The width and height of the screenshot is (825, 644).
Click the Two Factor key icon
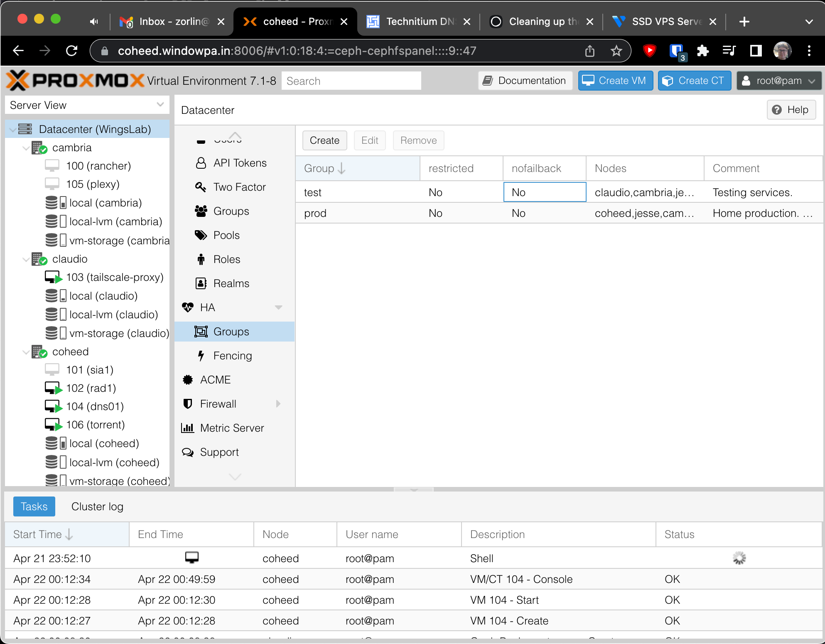tap(201, 187)
